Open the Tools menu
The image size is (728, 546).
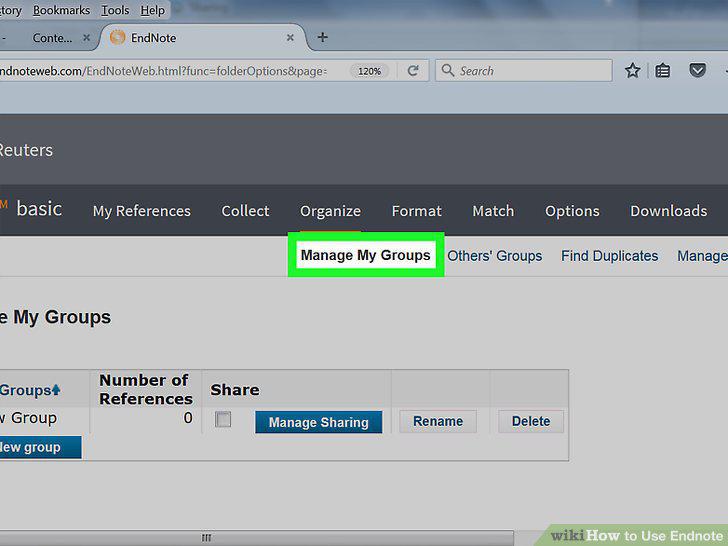point(115,10)
